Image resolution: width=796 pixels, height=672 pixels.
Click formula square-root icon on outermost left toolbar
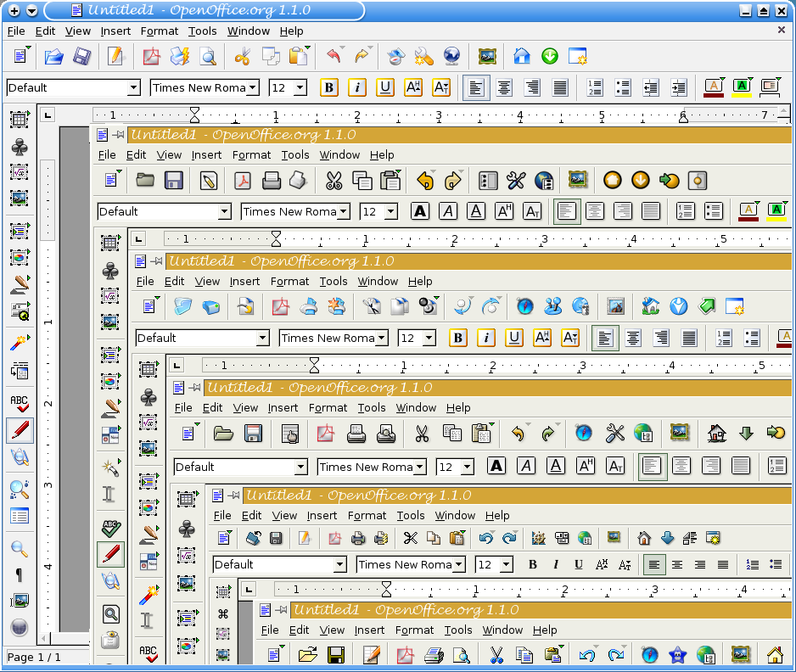[19, 172]
